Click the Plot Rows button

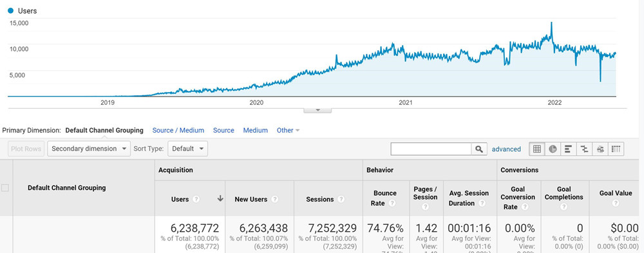[26, 149]
